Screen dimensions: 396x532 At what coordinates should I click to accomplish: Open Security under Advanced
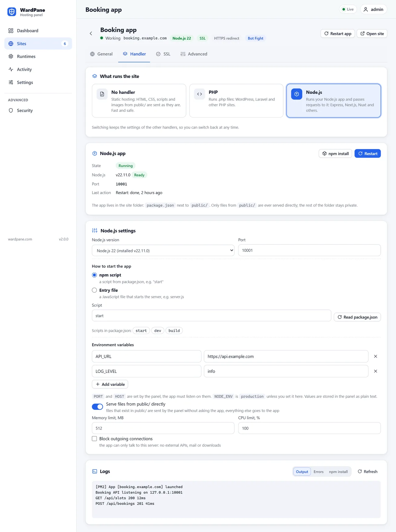(38, 111)
